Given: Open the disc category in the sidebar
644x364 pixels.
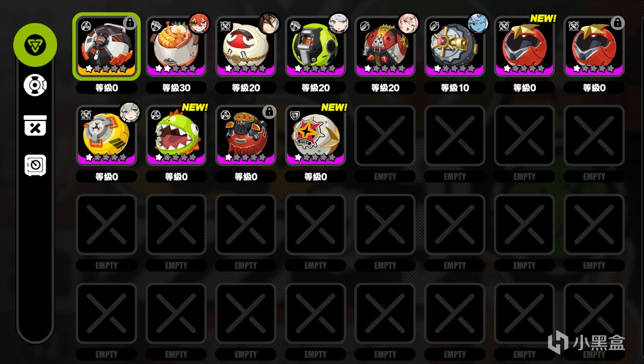Looking at the screenshot, I should click(x=35, y=85).
